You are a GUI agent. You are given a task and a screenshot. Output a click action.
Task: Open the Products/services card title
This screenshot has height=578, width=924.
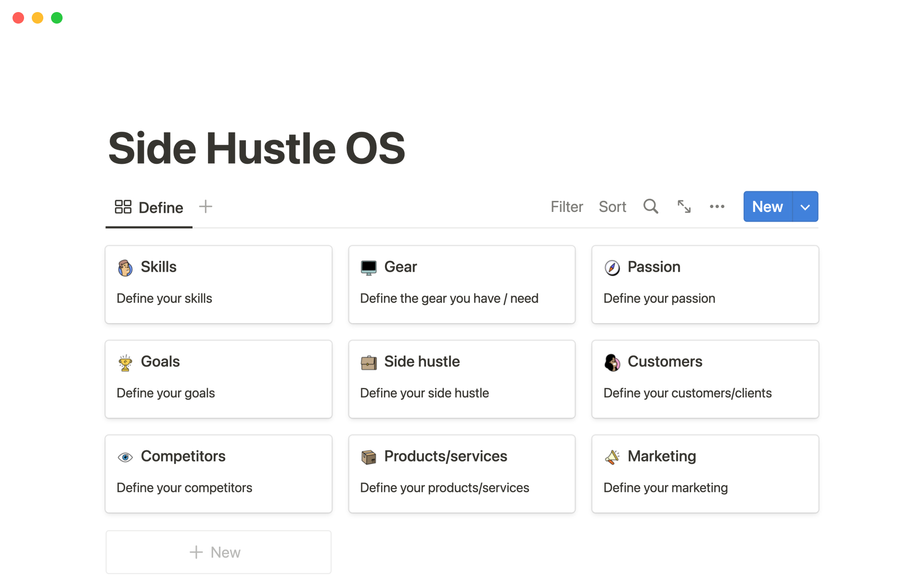445,456
